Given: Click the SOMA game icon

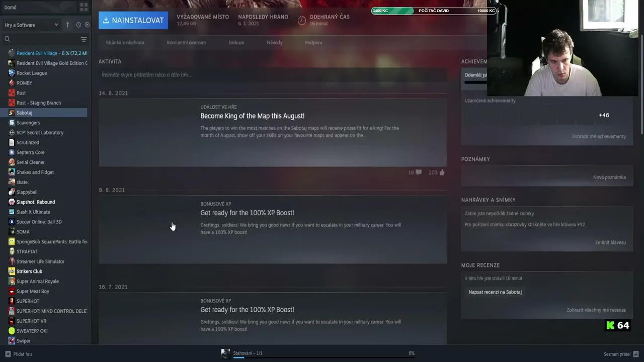Looking at the screenshot, I should point(12,232).
